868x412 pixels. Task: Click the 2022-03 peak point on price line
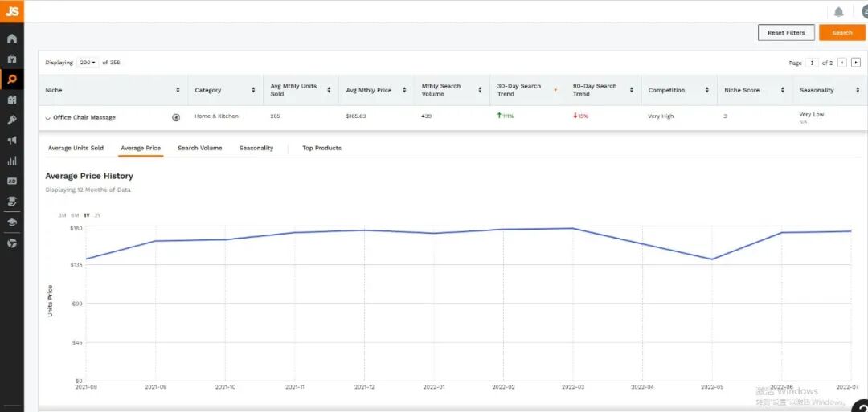[573, 228]
